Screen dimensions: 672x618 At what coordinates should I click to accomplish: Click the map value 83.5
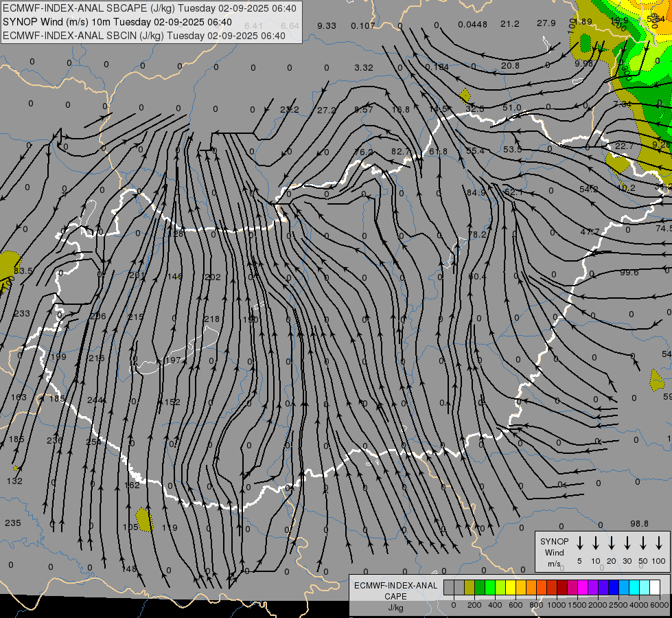coord(23,271)
